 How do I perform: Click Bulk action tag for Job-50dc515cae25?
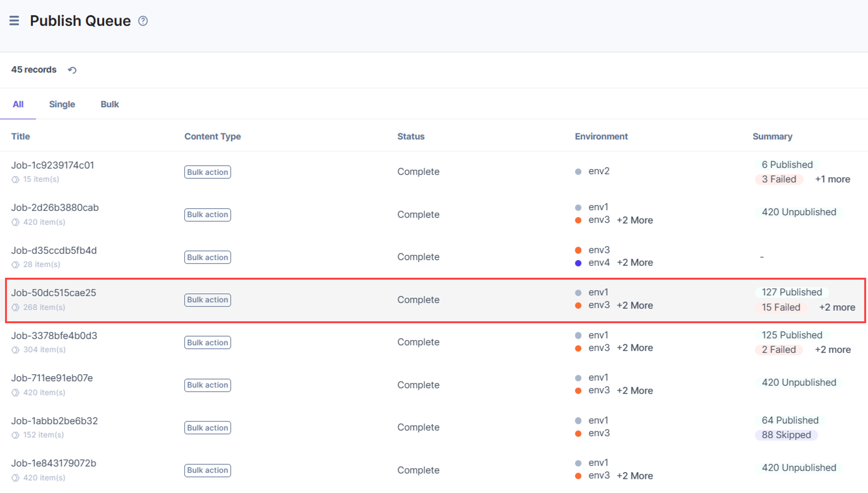pyautogui.click(x=208, y=300)
